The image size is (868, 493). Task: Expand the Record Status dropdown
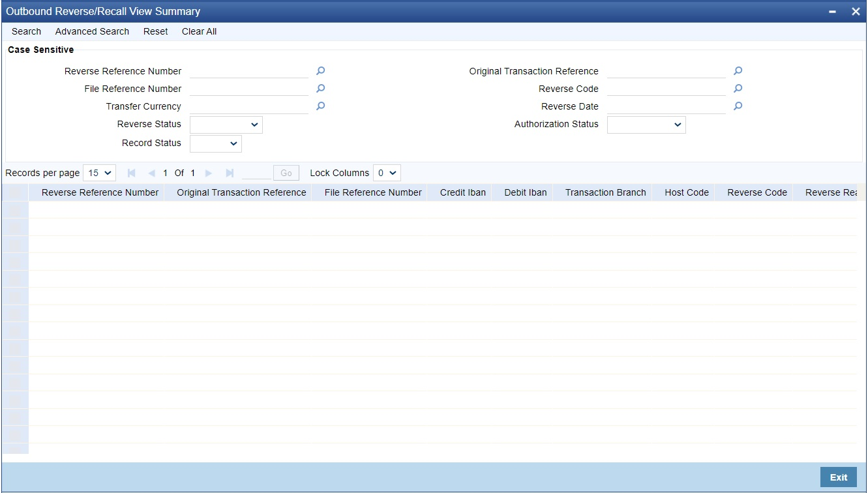click(x=216, y=143)
